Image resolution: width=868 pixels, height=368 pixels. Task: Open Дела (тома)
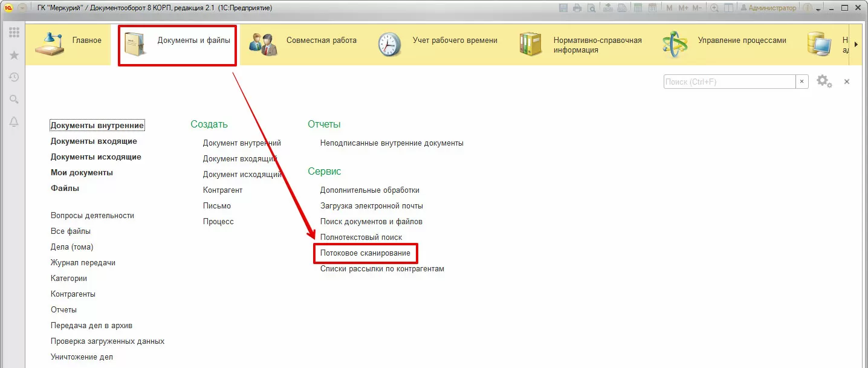72,247
